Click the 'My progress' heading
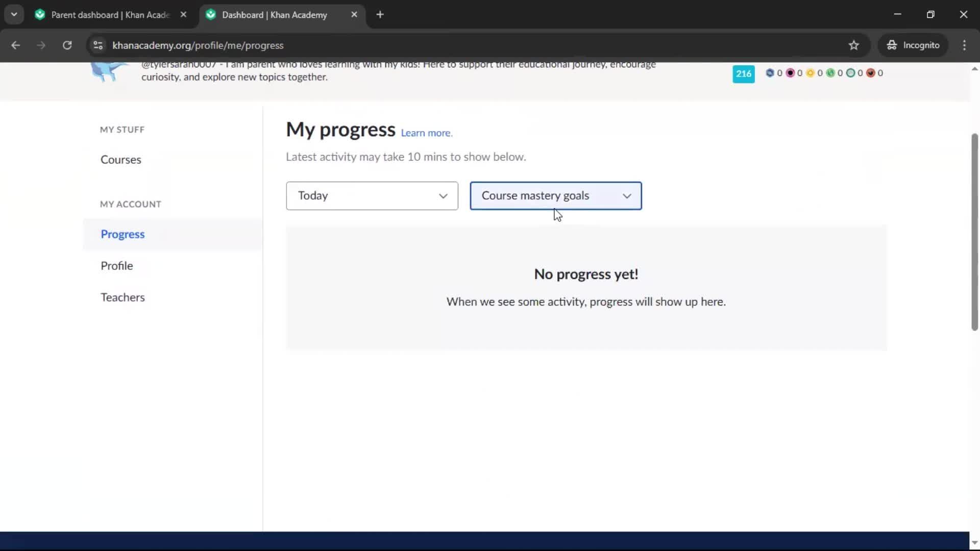 click(340, 130)
